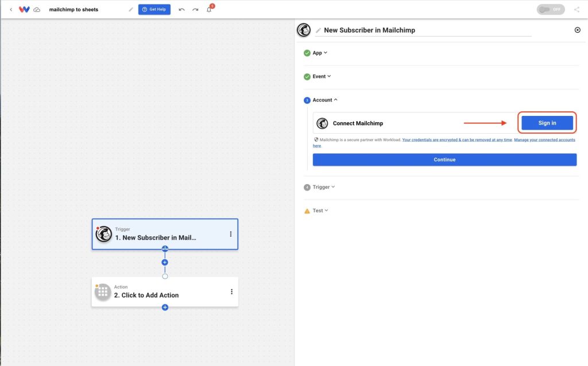The width and height of the screenshot is (588, 366).
Task: Add step below the action node
Action: point(165,307)
